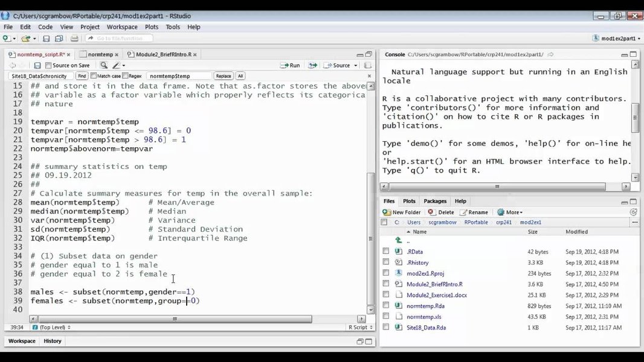Open the Code menu
Viewport: 644px width, 362px height.
coord(45,27)
